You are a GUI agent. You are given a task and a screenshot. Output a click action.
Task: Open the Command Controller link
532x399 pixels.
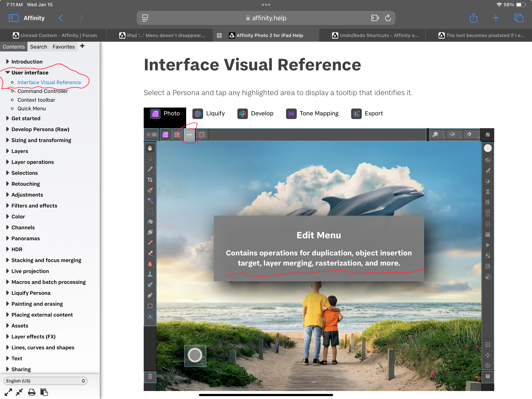click(43, 91)
